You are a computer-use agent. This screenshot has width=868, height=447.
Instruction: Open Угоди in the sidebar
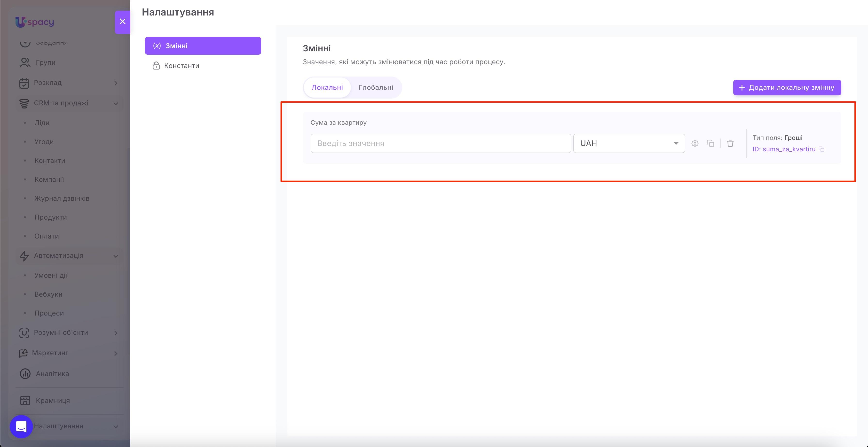point(44,142)
